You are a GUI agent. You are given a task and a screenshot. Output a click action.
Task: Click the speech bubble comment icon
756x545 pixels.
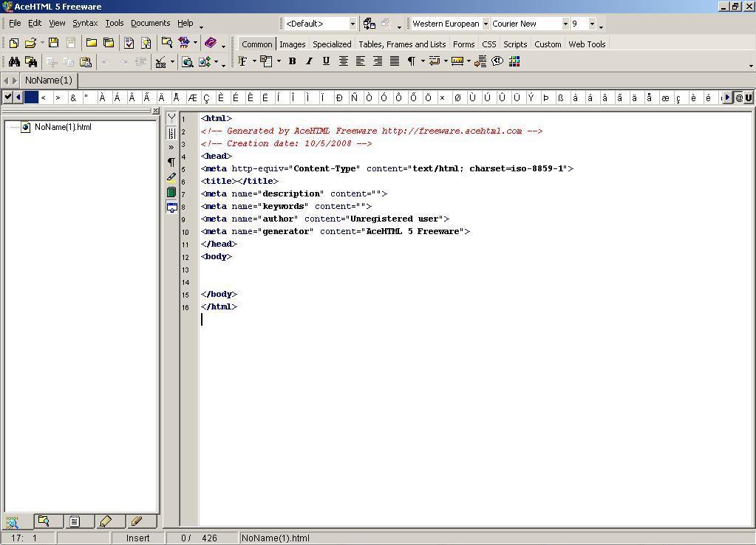(497, 61)
